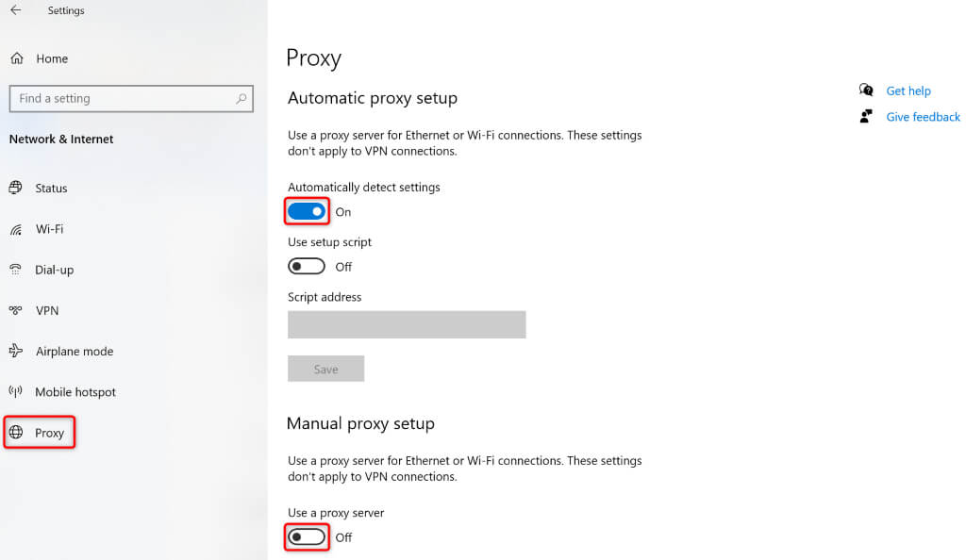Screen dimensions: 966x560
Task: Click the search magnifier icon
Action: [241, 98]
